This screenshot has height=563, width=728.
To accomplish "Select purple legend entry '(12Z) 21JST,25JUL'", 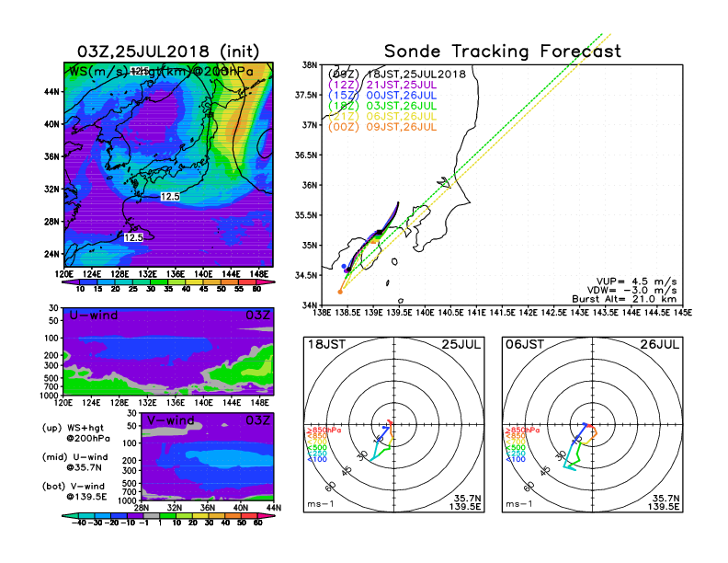I will point(382,85).
